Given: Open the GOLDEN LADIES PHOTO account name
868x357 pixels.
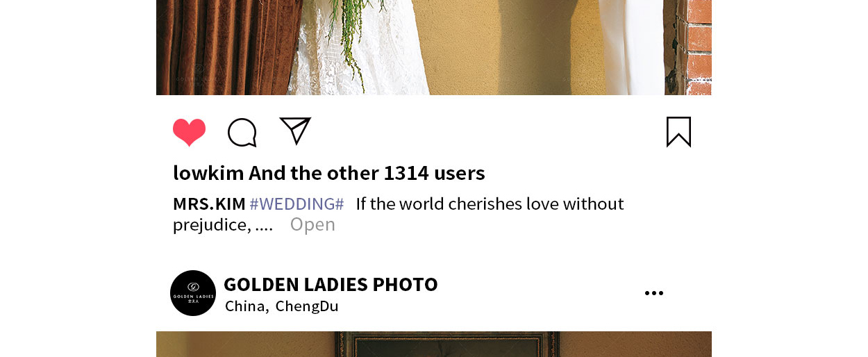Looking at the screenshot, I should coord(331,284).
